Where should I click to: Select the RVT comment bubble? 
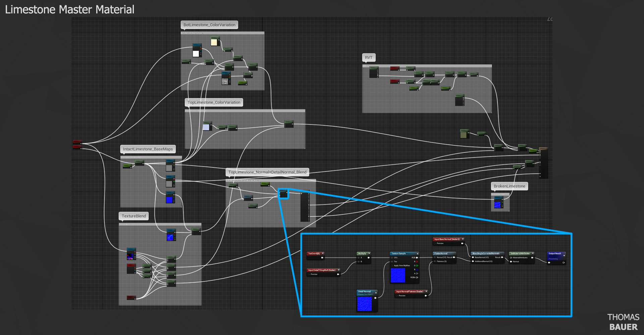point(368,58)
